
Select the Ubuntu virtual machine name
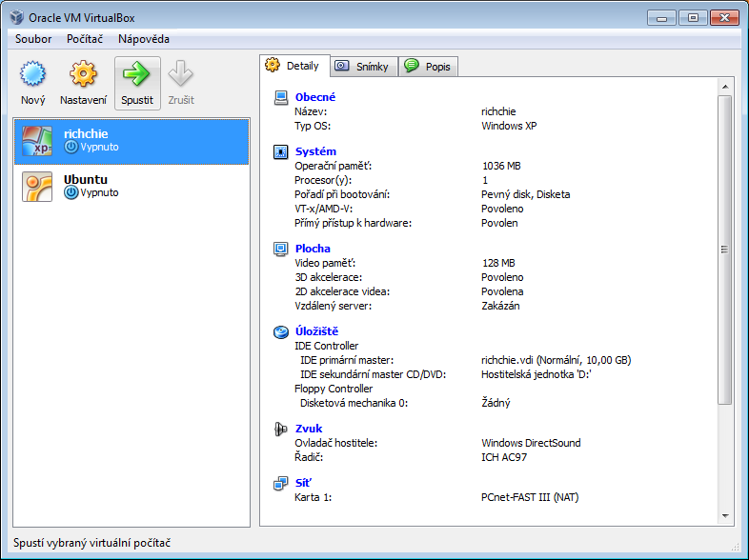[86, 179]
